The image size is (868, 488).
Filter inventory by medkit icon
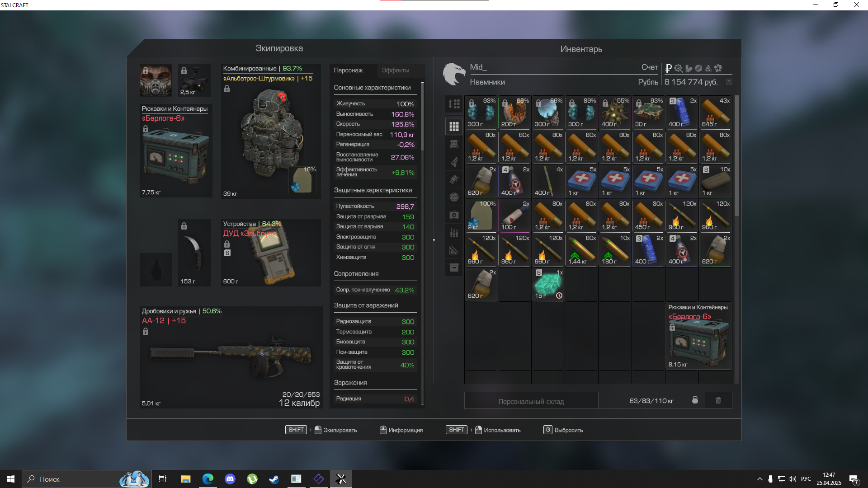pyautogui.click(x=454, y=215)
